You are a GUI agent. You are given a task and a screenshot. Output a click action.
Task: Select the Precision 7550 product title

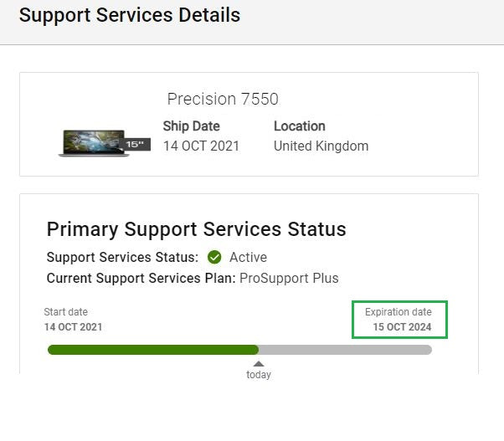pos(223,99)
